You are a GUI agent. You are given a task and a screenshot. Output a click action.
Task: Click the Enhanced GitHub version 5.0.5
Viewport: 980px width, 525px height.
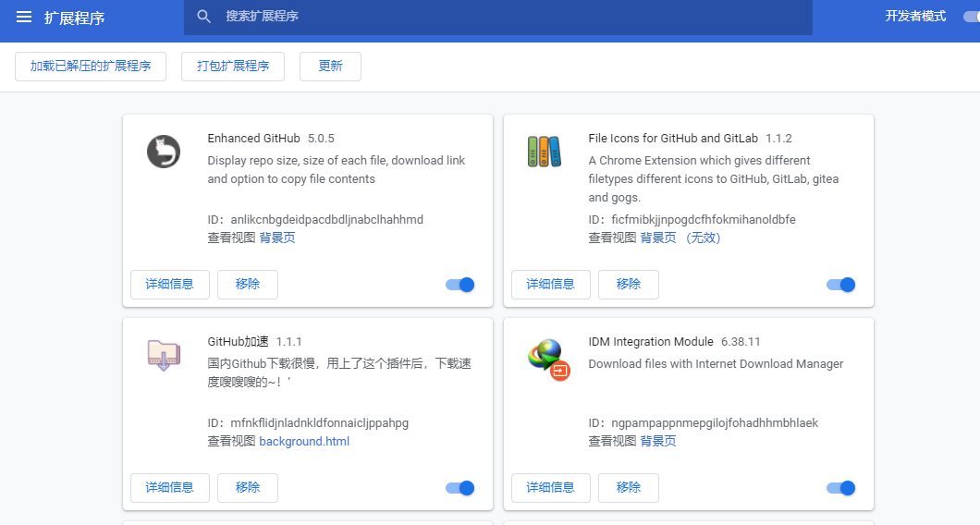[x=321, y=138]
